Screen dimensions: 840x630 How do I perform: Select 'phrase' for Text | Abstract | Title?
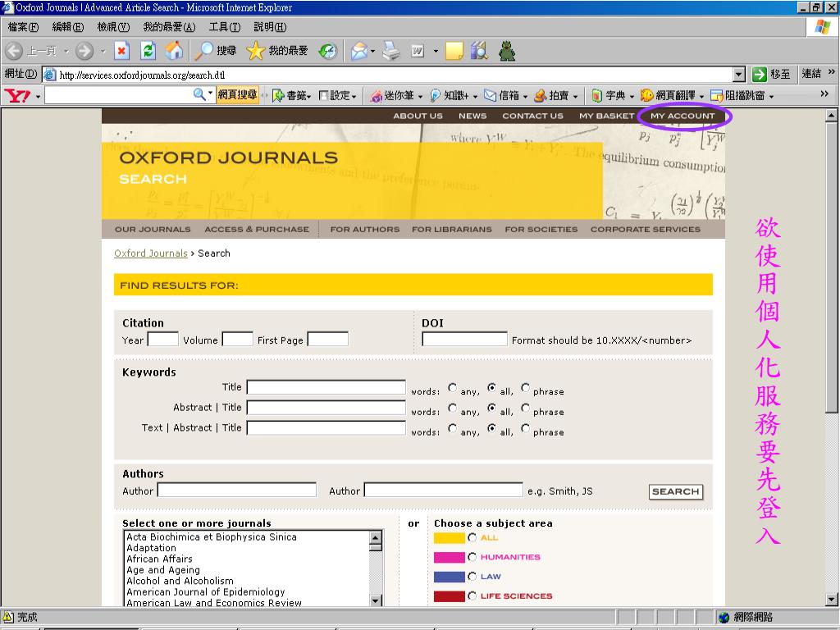tap(526, 428)
